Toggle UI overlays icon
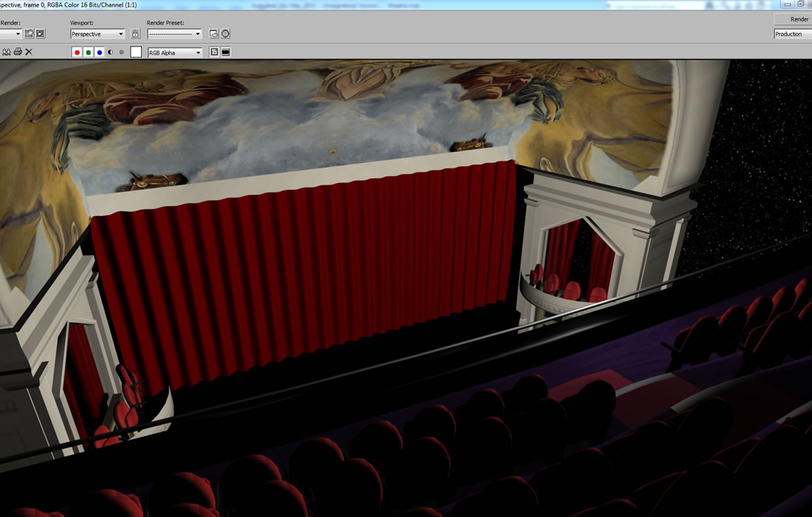Viewport: 812px width, 517px height. (214, 52)
